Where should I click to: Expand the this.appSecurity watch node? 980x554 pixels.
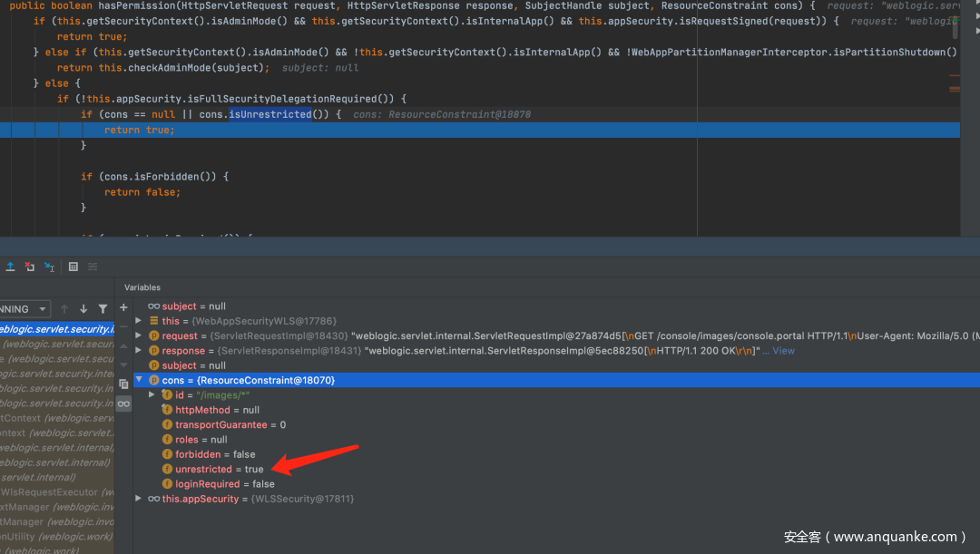pyautogui.click(x=139, y=499)
